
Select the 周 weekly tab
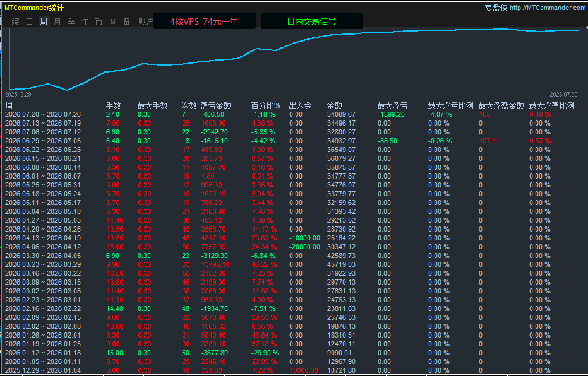pyautogui.click(x=44, y=21)
